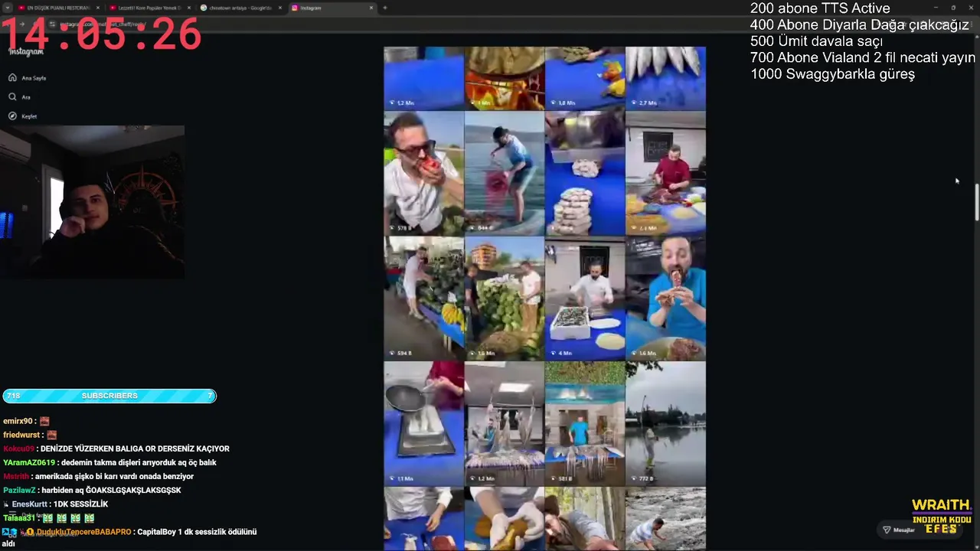Open reel of man holding pink net in water
The width and height of the screenshot is (980, 551).
504,173
